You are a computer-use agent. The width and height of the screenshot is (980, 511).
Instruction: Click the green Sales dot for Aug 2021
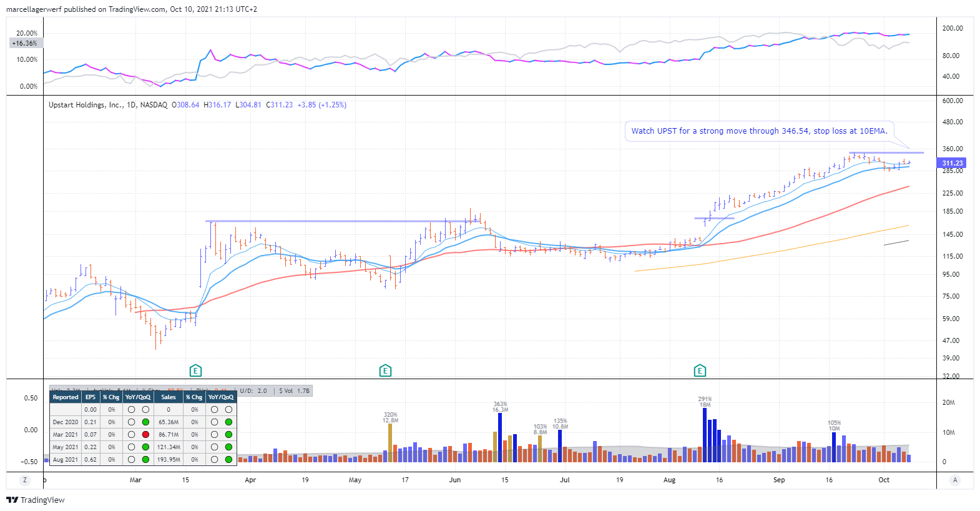228,459
